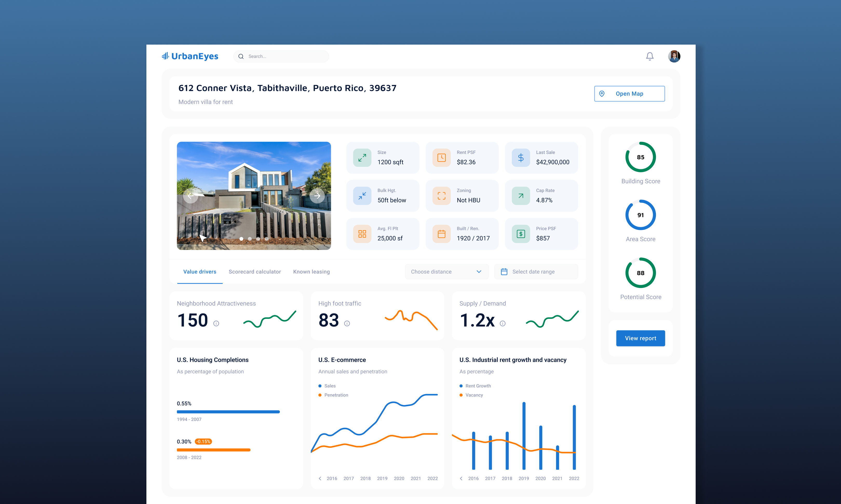This screenshot has height=504, width=841.
Task: Click the 1994 - 2007 blue progress bar
Action: [x=228, y=412]
